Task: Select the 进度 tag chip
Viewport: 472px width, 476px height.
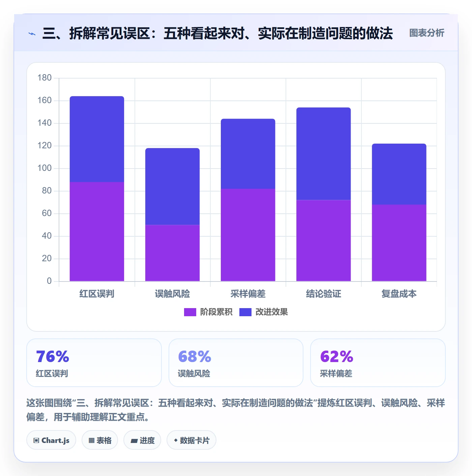Action: [x=142, y=440]
